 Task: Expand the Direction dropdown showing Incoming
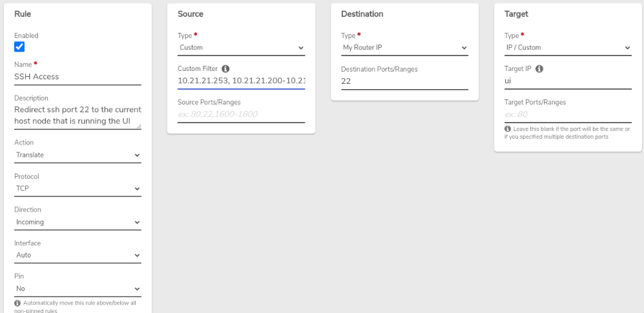click(x=78, y=223)
